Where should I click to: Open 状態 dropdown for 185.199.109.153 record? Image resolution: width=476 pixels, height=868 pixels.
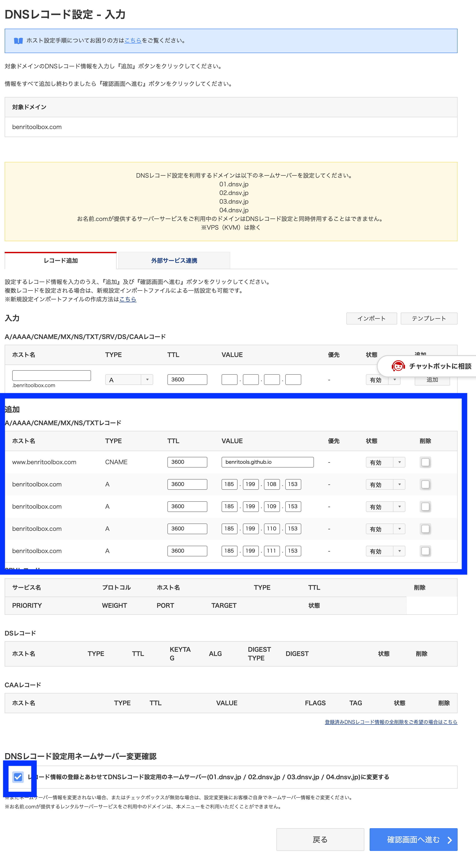(385, 507)
